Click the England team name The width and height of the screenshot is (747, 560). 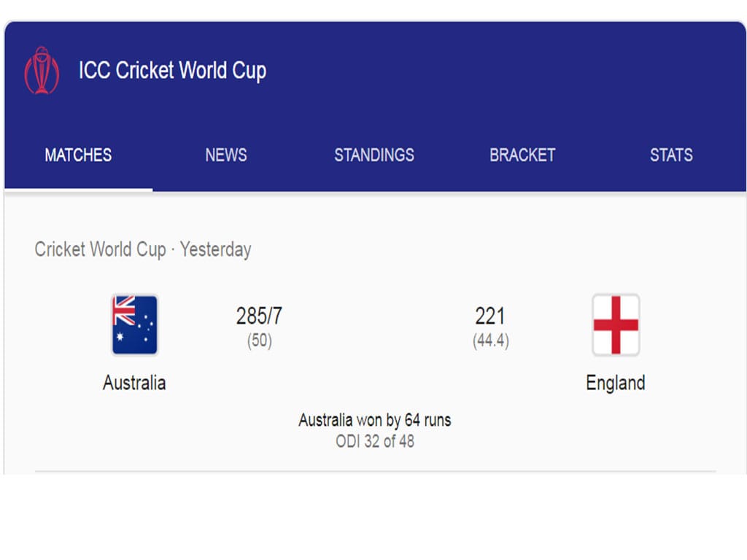[616, 384]
